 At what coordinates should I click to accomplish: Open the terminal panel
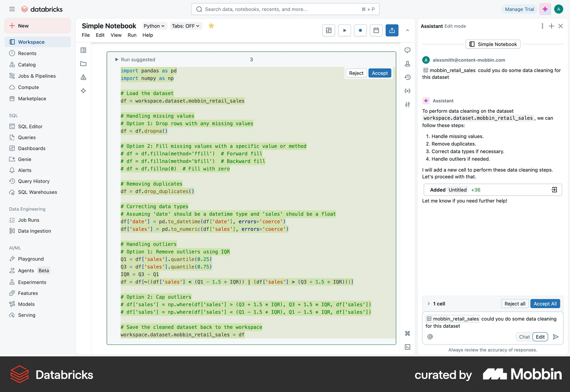[x=408, y=347]
